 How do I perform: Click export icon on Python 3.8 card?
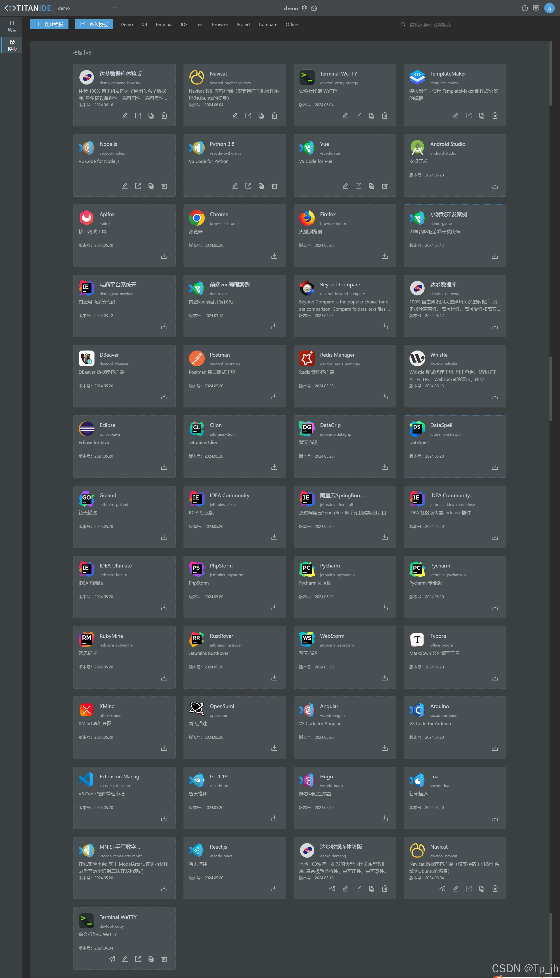(x=248, y=186)
